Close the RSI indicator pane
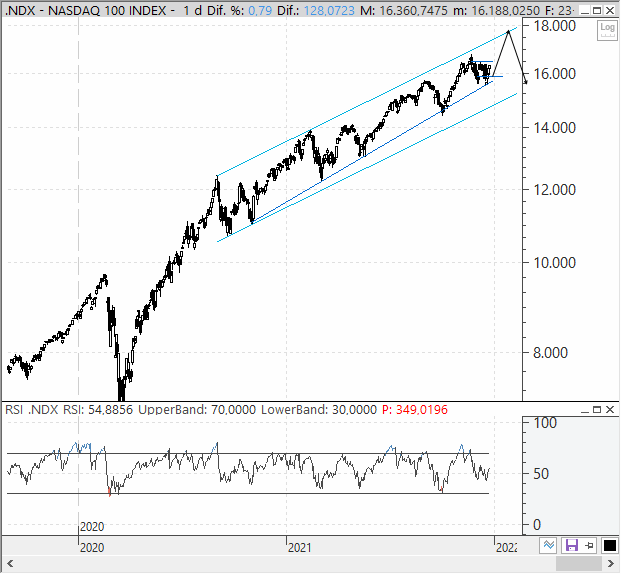The width and height of the screenshot is (621, 574). (x=610, y=410)
